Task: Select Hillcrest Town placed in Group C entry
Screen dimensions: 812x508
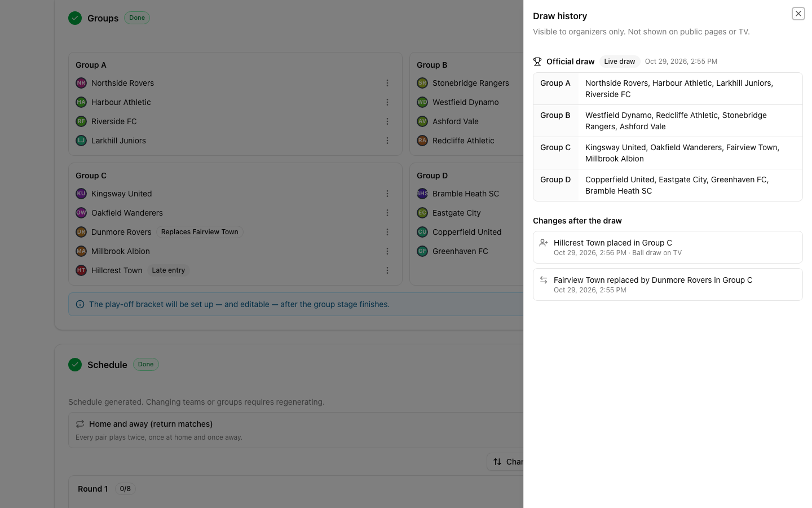Action: 668,247
